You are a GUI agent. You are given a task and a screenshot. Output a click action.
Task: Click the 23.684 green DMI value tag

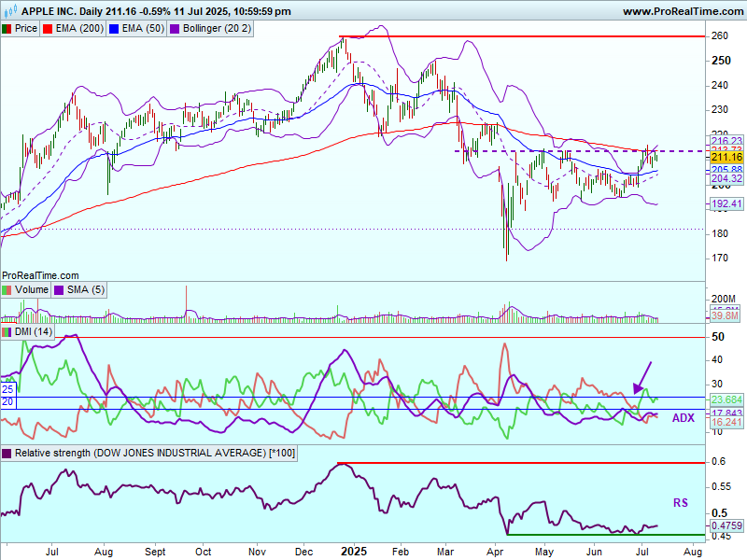[725, 399]
